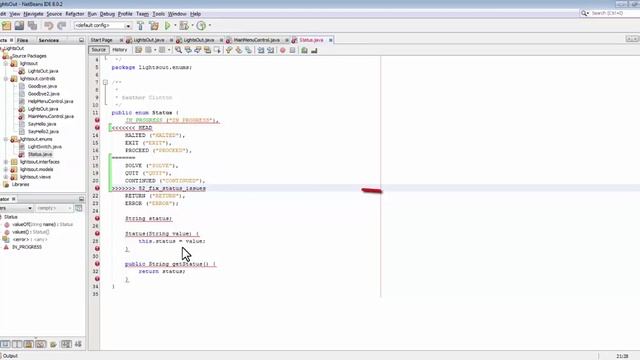Click the Undo arrow icon
Viewport: 640px width, 360px height.
(49, 26)
